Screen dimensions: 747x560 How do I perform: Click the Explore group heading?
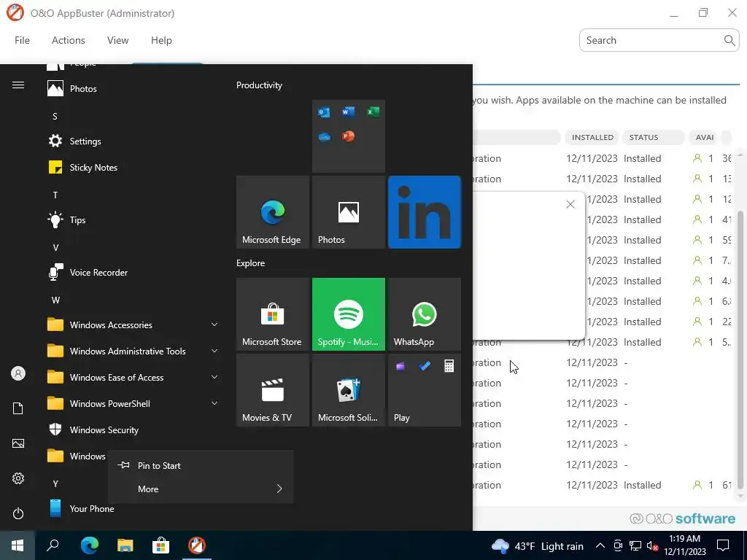[x=251, y=262]
